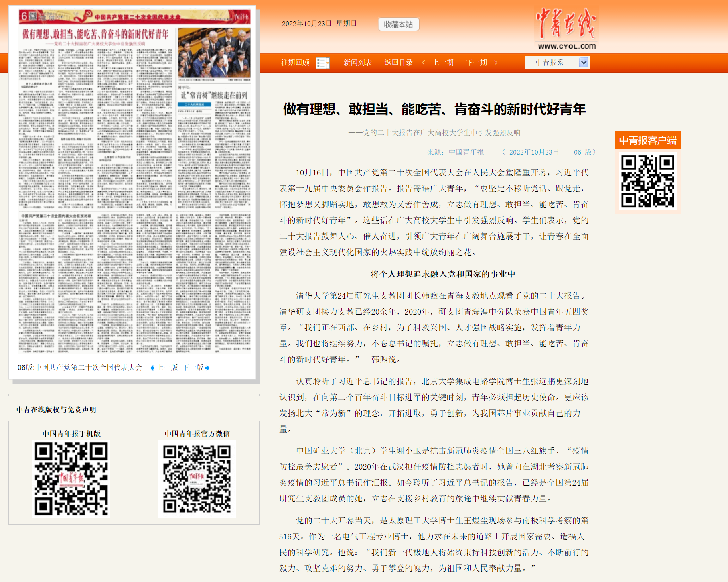The image size is (728, 582).
Task: Click the 中青报客户端 QR code
Action: coord(647,181)
